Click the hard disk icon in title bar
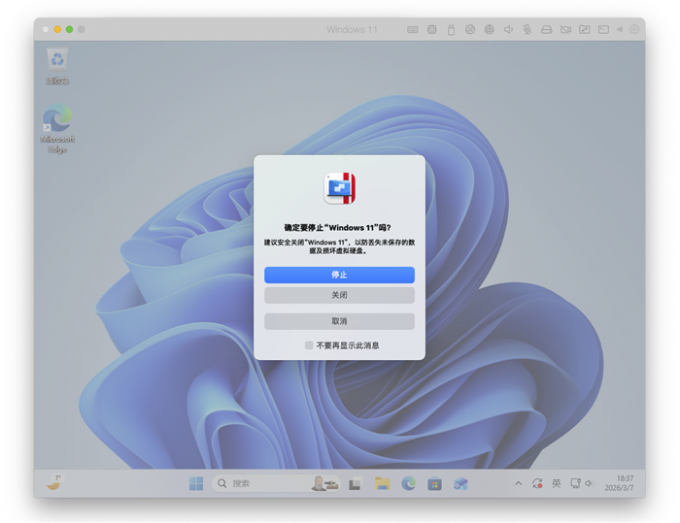Screen dimensions: 680x523 546,30
